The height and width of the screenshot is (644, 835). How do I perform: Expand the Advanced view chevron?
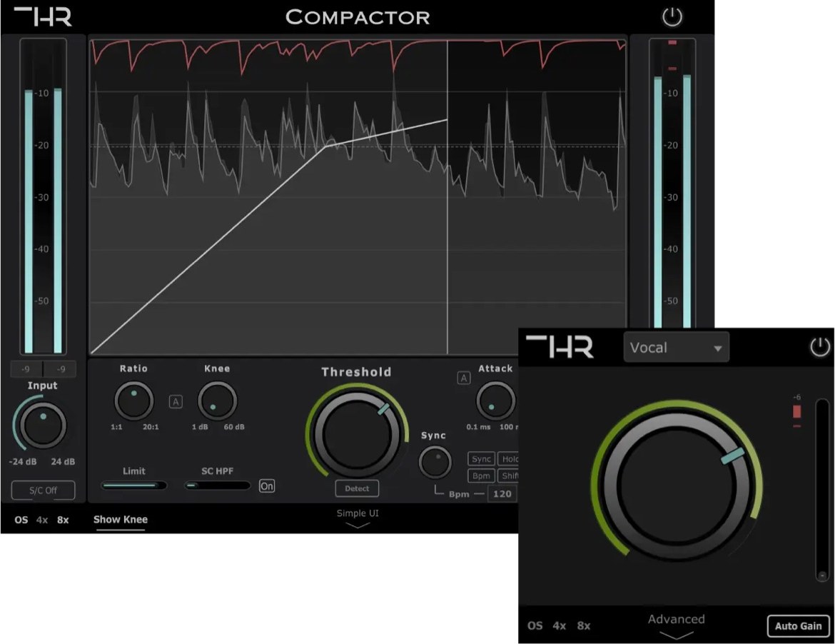click(x=677, y=635)
